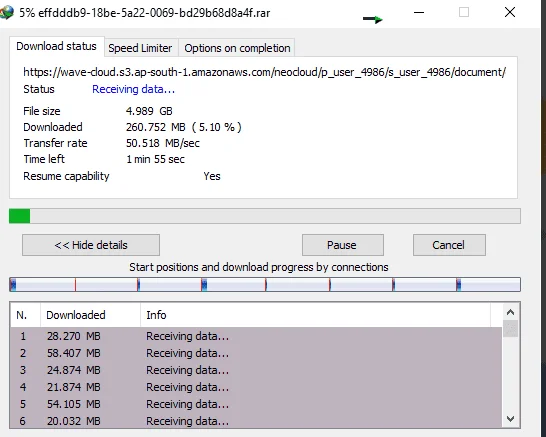Select connection row 3 with 24.874 MB

click(x=256, y=370)
